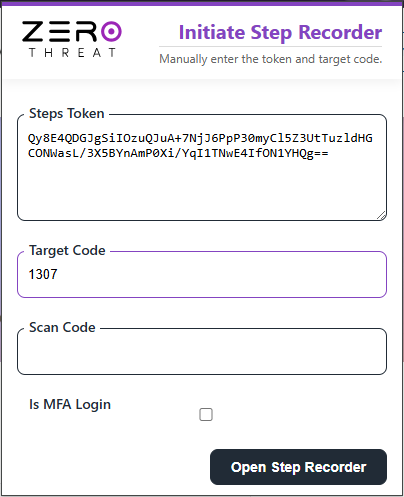Click the divider line under the heading

click(270, 47)
